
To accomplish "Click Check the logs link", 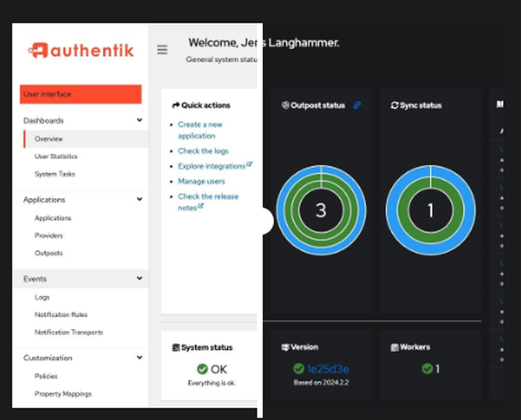I will (203, 151).
